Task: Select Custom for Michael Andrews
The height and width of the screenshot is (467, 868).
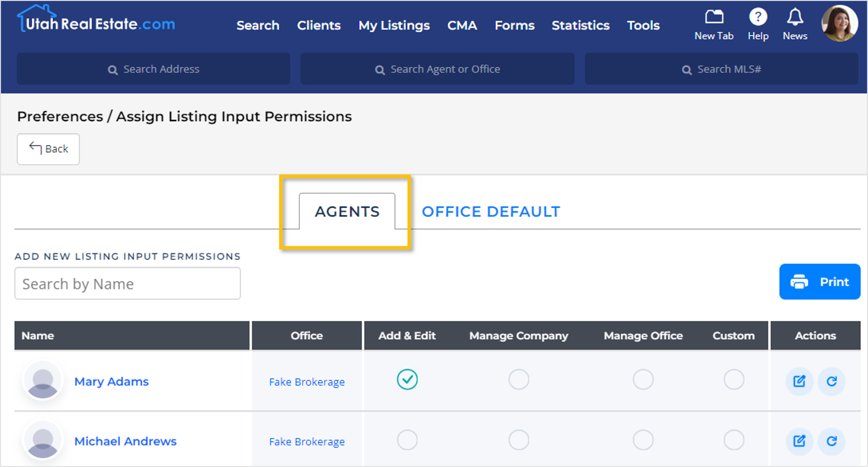Action: tap(733, 440)
